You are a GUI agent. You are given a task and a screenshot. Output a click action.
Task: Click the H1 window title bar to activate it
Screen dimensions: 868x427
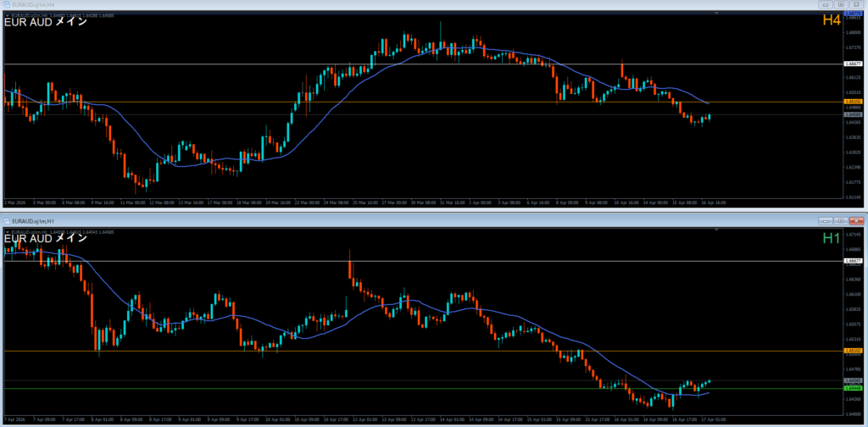pyautogui.click(x=424, y=220)
